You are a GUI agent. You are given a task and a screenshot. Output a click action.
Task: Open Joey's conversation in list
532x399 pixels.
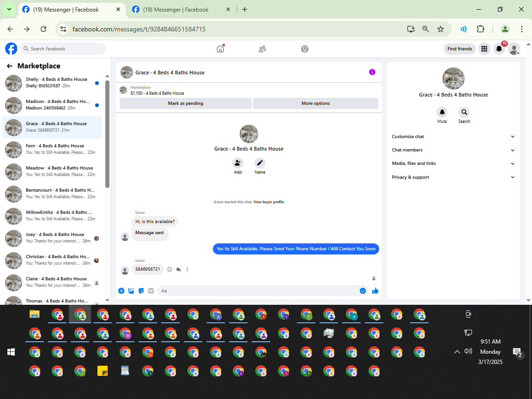pyautogui.click(x=52, y=238)
